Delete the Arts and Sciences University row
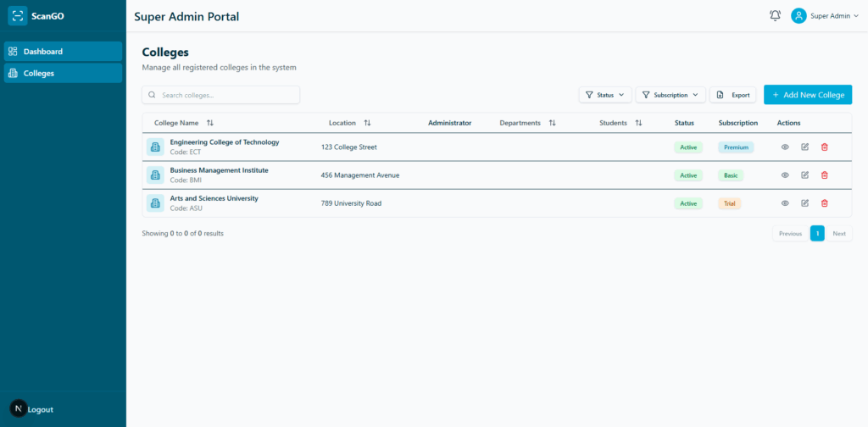This screenshot has width=868, height=427. tap(824, 203)
